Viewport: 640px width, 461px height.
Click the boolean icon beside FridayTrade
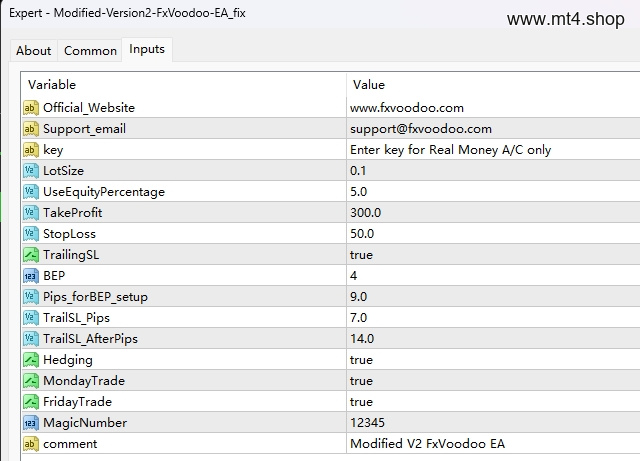(31, 402)
